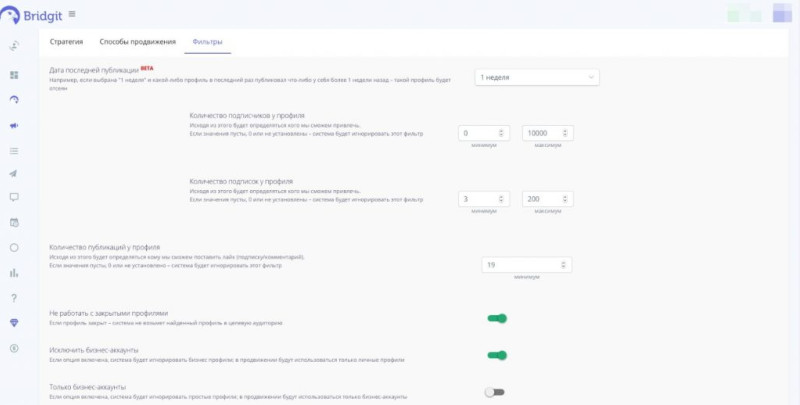This screenshot has height=405, width=800.
Task: Open the '1 неделя' date dropdown
Action: 537,77
